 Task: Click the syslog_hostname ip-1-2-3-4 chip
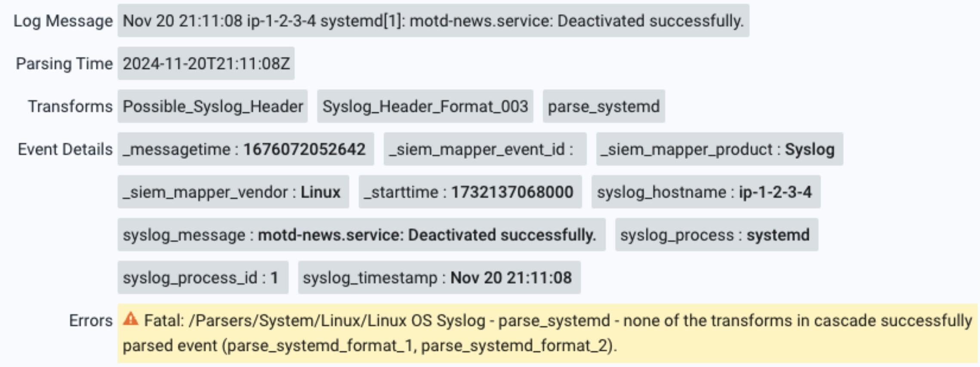coord(706,192)
